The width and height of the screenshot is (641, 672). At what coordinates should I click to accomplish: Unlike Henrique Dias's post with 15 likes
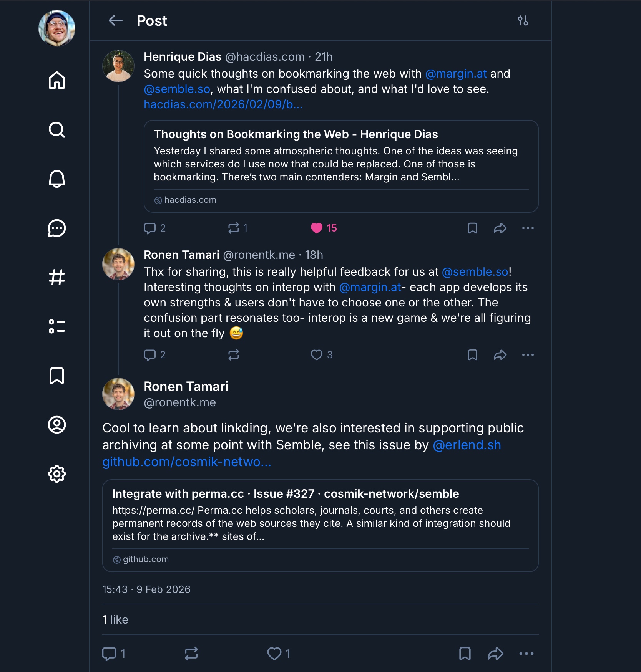[317, 228]
